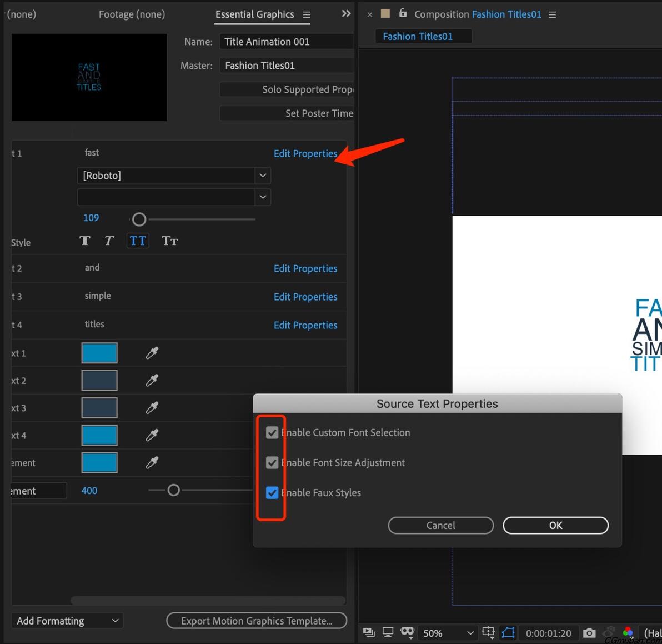Enable Small Caps text style
This screenshot has height=644, width=662.
(169, 241)
